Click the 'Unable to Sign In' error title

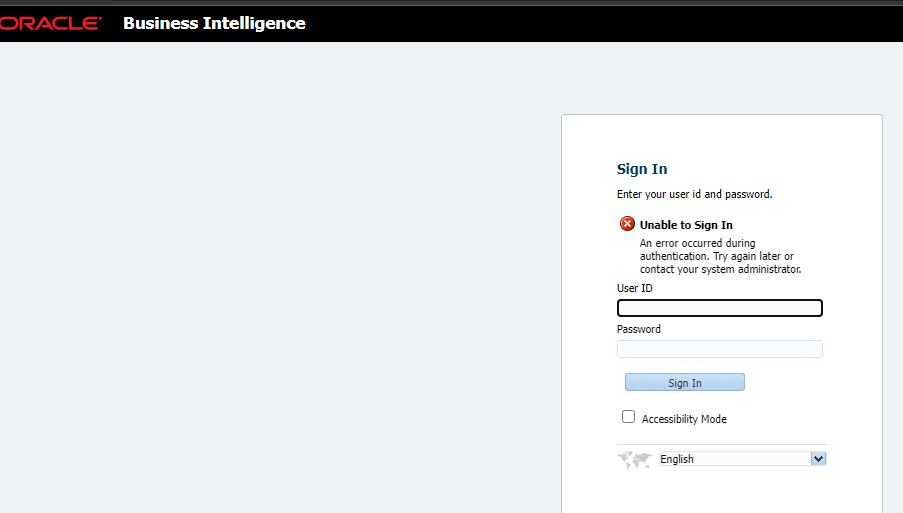click(x=686, y=225)
